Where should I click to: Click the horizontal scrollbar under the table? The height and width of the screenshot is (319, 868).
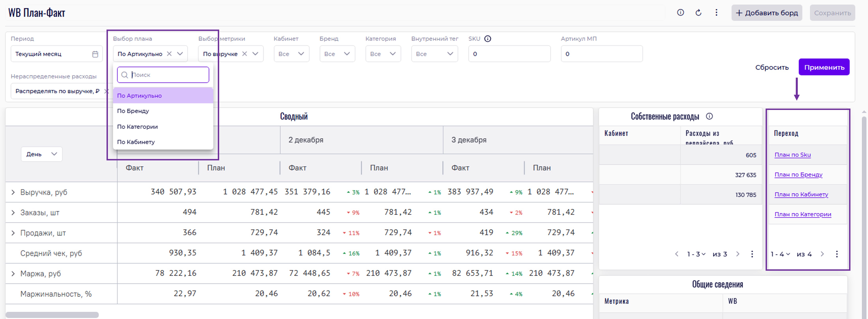click(x=52, y=315)
